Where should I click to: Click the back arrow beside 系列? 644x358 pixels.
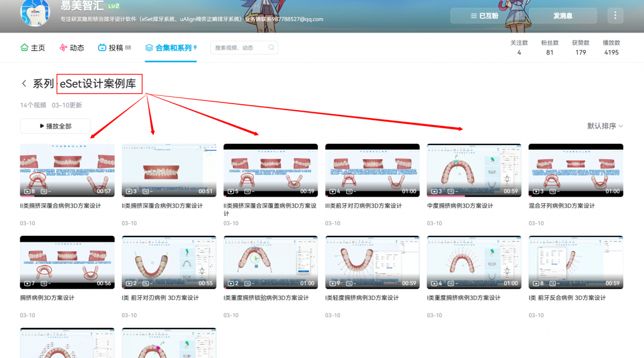coord(24,84)
